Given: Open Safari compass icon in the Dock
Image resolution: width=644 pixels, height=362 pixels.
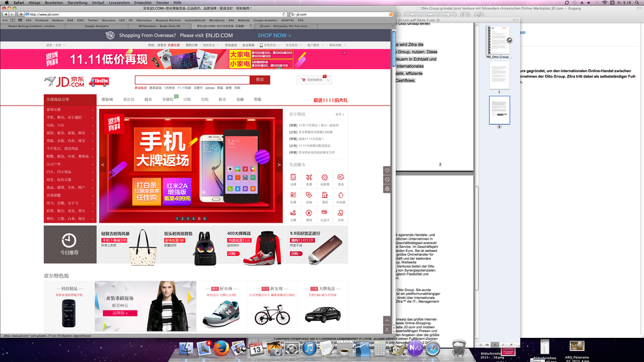Looking at the screenshot, I should coord(432,349).
